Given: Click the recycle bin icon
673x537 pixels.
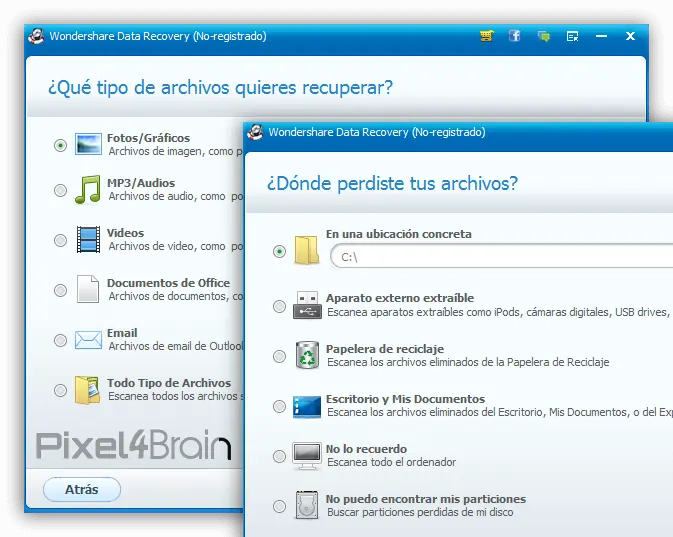Looking at the screenshot, I should [x=307, y=355].
